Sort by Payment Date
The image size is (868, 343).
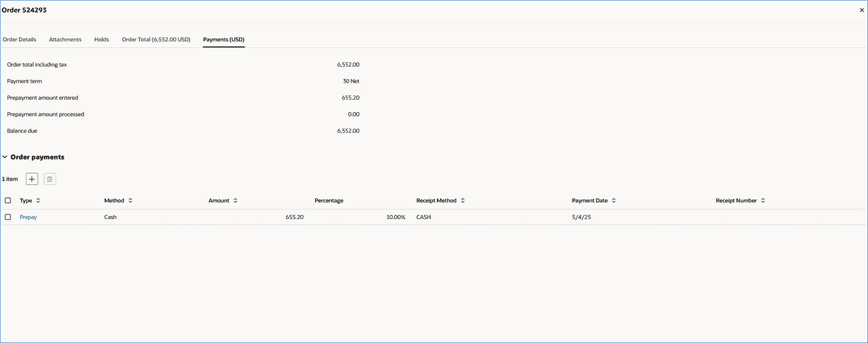(614, 200)
